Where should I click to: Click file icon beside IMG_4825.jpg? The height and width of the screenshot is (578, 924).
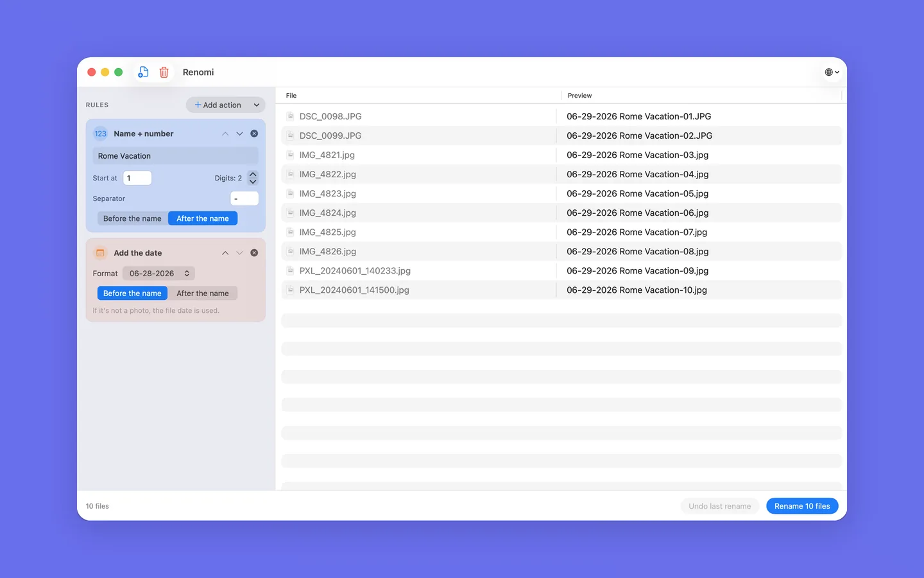(290, 232)
